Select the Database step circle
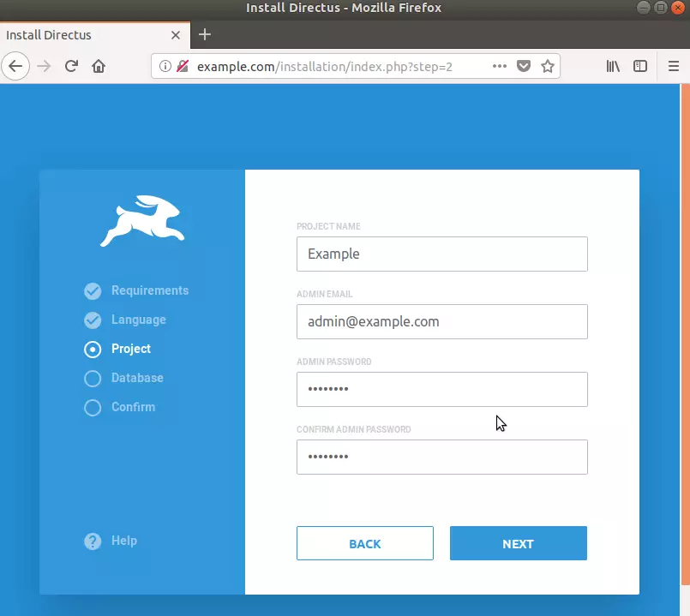The height and width of the screenshot is (616, 690). [93, 379]
